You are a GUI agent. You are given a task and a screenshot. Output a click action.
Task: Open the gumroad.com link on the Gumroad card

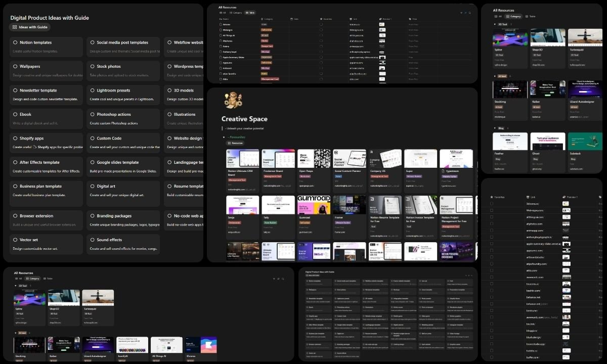[x=306, y=232]
